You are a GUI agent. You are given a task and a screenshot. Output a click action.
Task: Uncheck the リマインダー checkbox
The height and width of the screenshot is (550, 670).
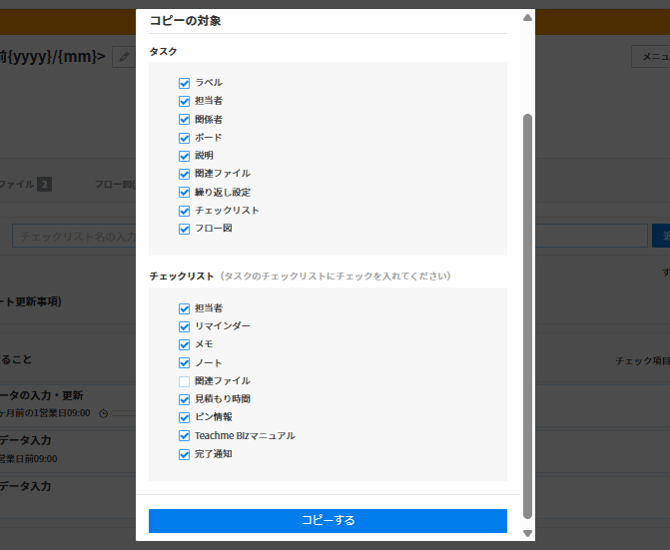click(x=184, y=327)
